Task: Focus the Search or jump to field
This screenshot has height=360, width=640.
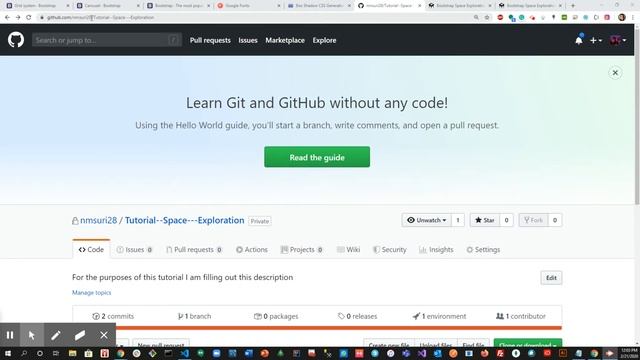Action: tap(107, 40)
